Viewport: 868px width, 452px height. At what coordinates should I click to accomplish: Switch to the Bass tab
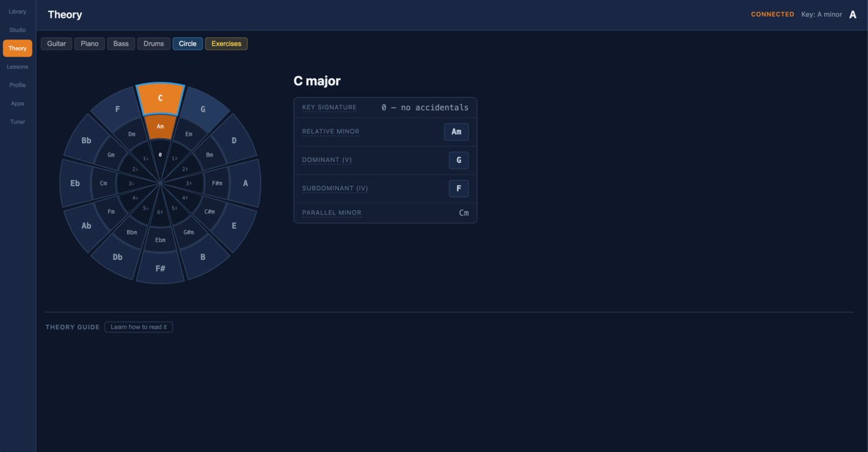coord(121,43)
